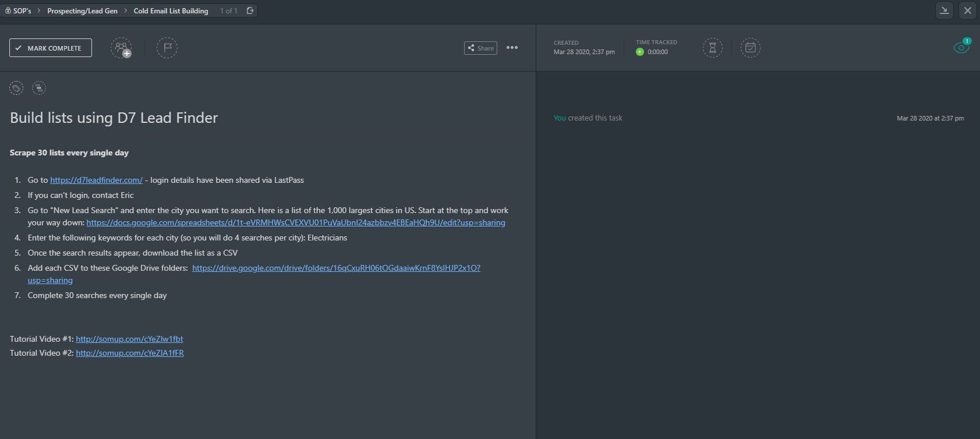Open the SOP's breadcrumb space
The image size is (980, 439).
coord(19,10)
